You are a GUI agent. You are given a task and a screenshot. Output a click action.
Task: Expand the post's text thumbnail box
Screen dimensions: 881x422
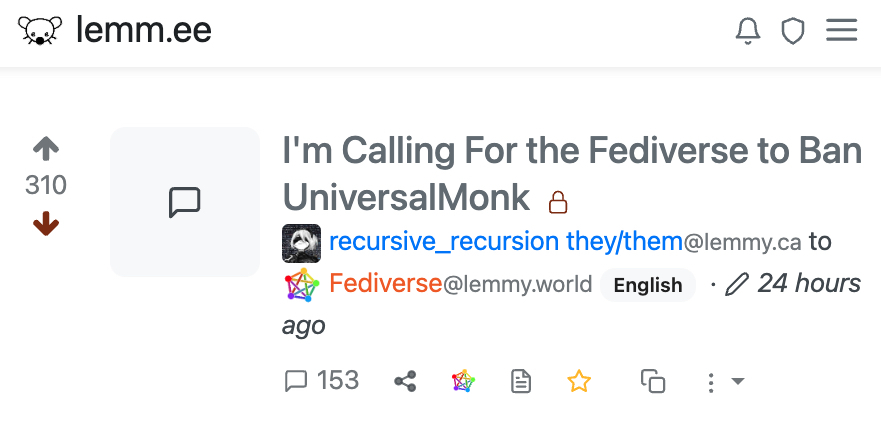(x=185, y=202)
